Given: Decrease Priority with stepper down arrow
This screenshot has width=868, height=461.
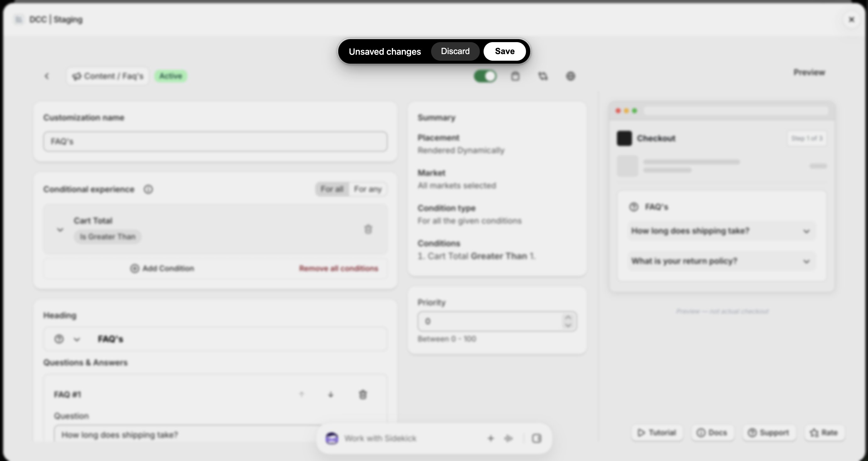Looking at the screenshot, I should click(x=568, y=325).
